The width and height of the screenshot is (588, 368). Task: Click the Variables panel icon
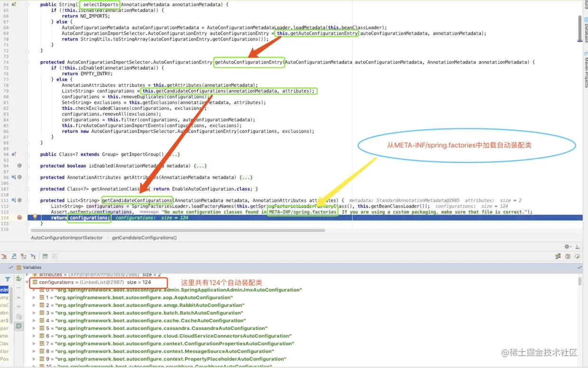pyautogui.click(x=18, y=267)
